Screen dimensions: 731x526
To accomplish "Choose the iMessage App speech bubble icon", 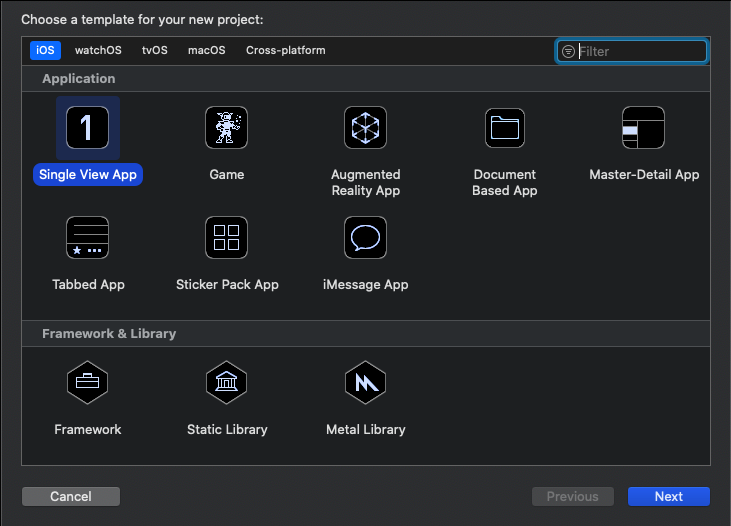I will 366,237.
